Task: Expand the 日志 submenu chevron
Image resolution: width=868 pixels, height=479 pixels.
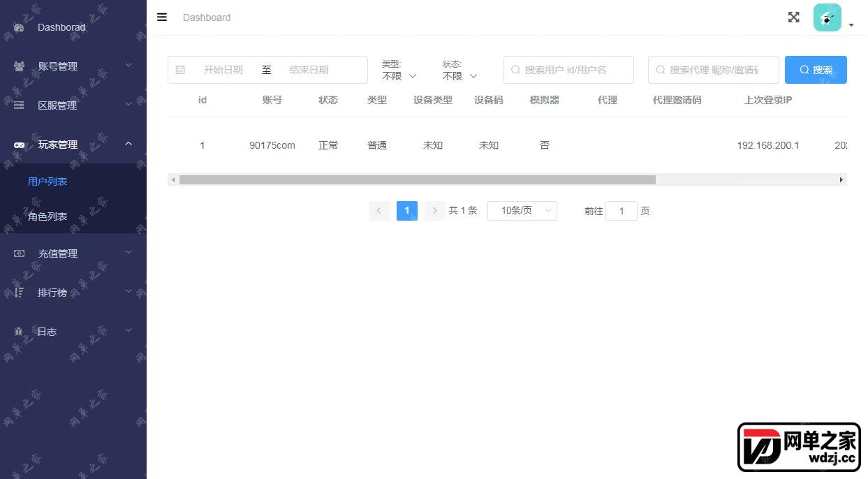Action: [128, 331]
